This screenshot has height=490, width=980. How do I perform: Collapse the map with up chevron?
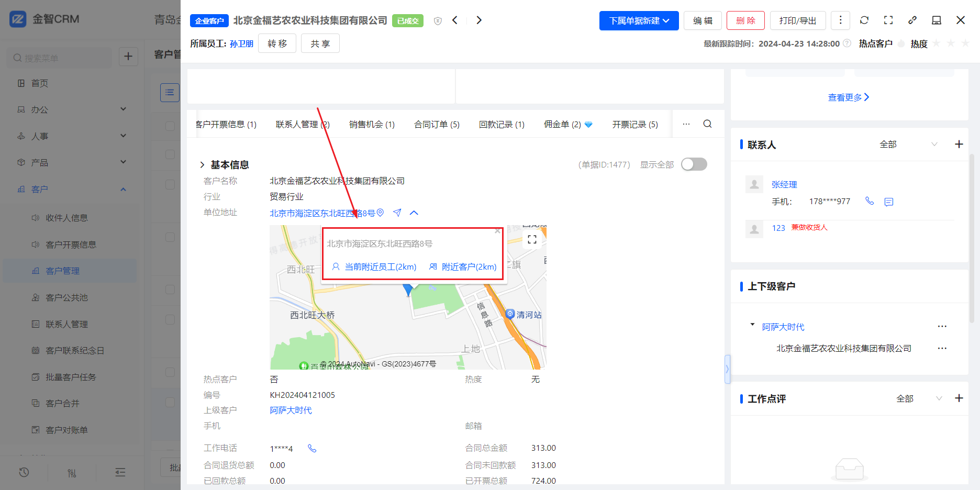pyautogui.click(x=414, y=213)
